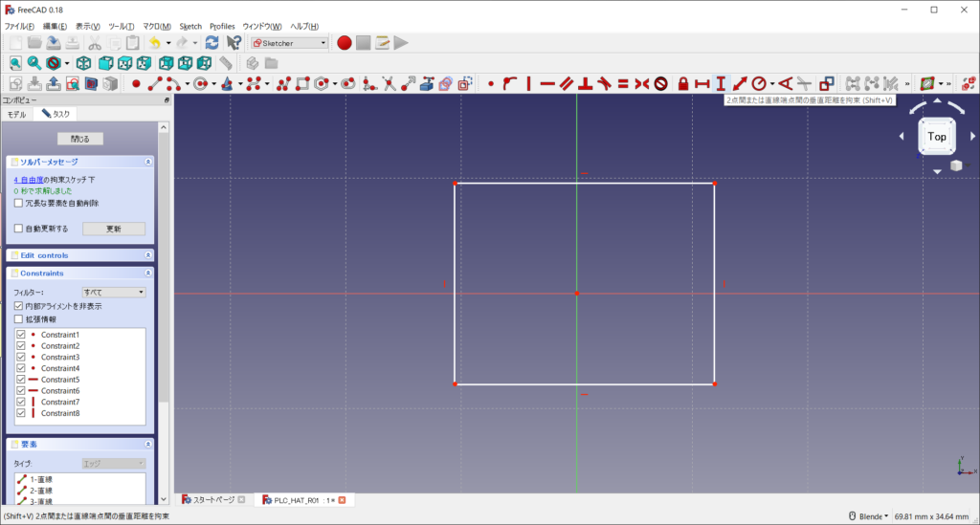Open the Sketch menu

[190, 26]
